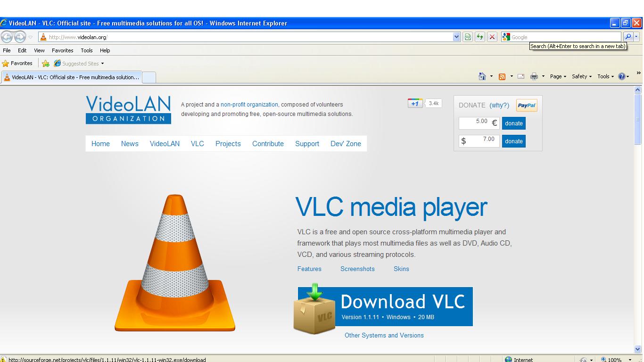Click the VLC cone favicon in address bar
This screenshot has height=362, width=644.
(x=43, y=37)
